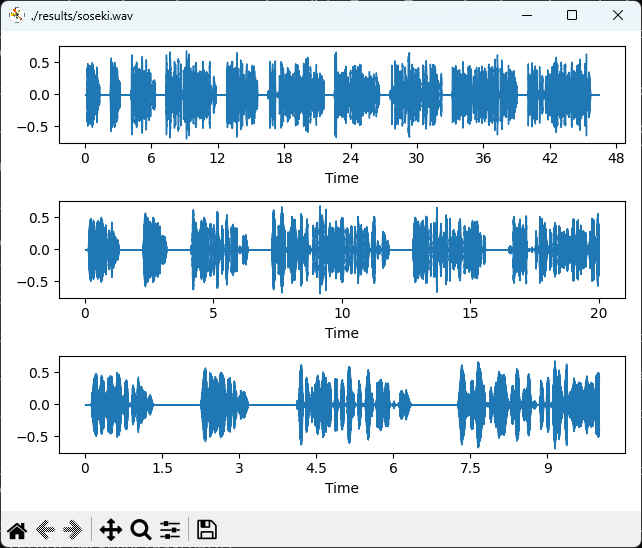Click inside the middle waveform plot
Screen dimensions: 642x548
pyautogui.click(x=341, y=249)
